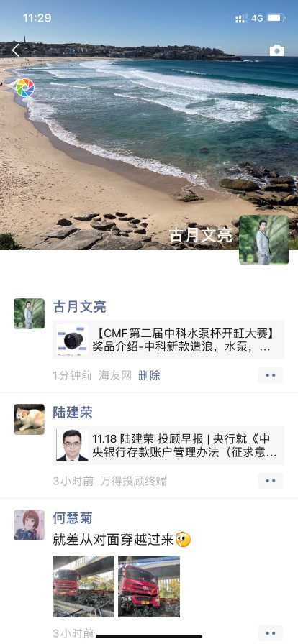
Task: Open the more options dots on 古月文亮's post
Action: 271,375
